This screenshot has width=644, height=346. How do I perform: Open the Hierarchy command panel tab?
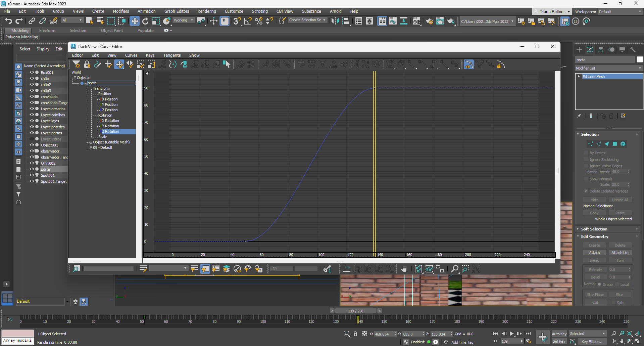pos(601,50)
